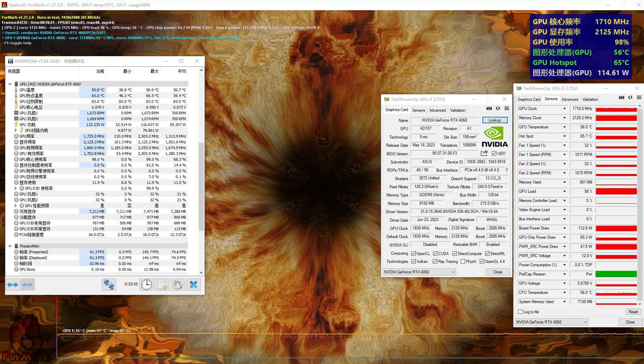Collapse PresentMon sensor group
644x364 pixels.
click(x=10, y=246)
